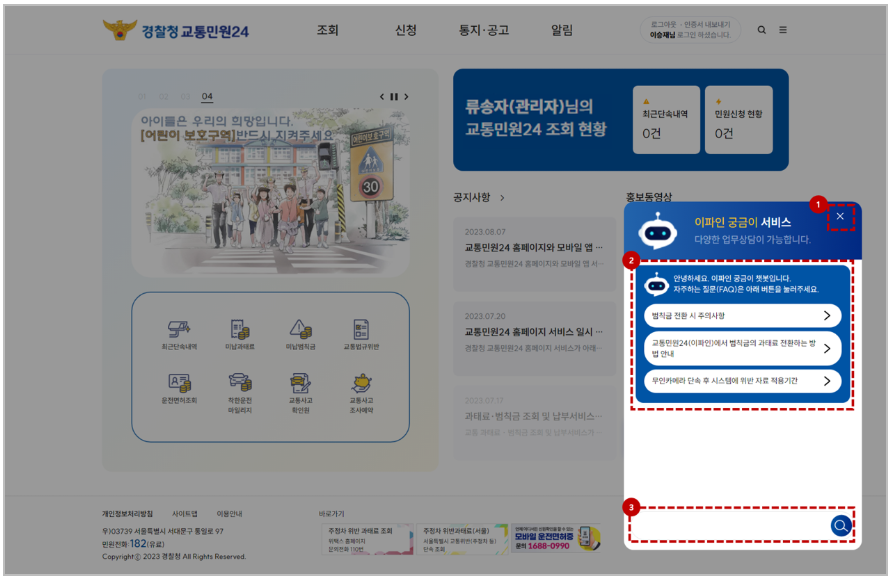Open 사이트맵 footer link
This screenshot has height=579, width=892.
pos(185,514)
